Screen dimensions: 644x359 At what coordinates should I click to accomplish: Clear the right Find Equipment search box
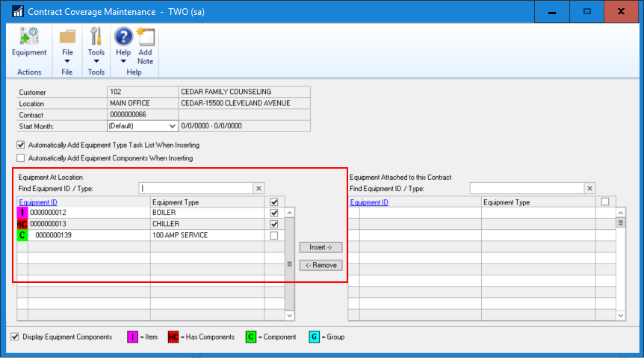point(589,189)
